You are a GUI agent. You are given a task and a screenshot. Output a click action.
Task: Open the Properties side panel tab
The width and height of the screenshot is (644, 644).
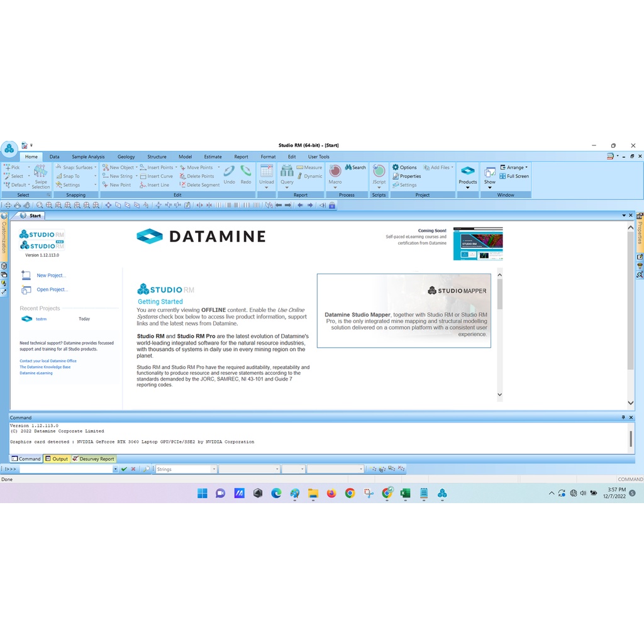point(640,233)
